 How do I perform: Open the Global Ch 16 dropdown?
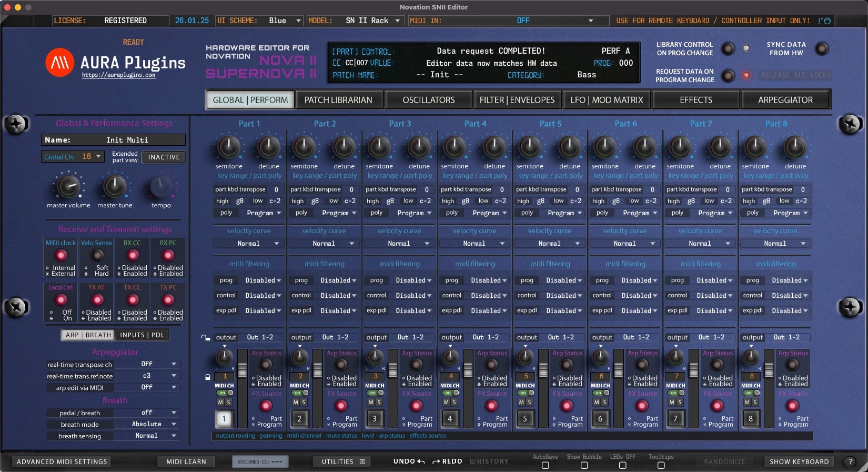72,157
